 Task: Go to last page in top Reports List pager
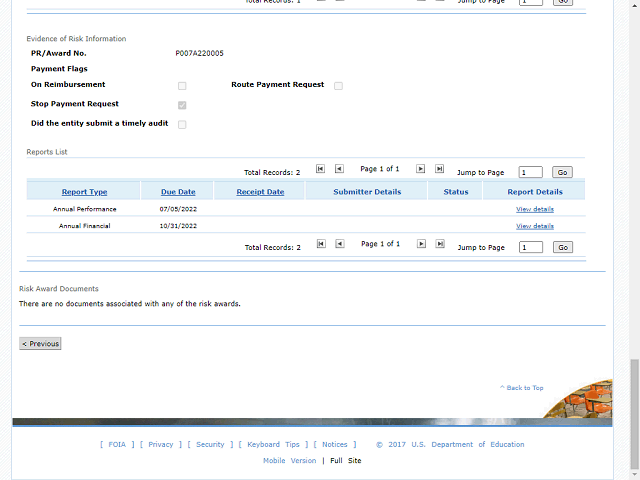pyautogui.click(x=439, y=169)
